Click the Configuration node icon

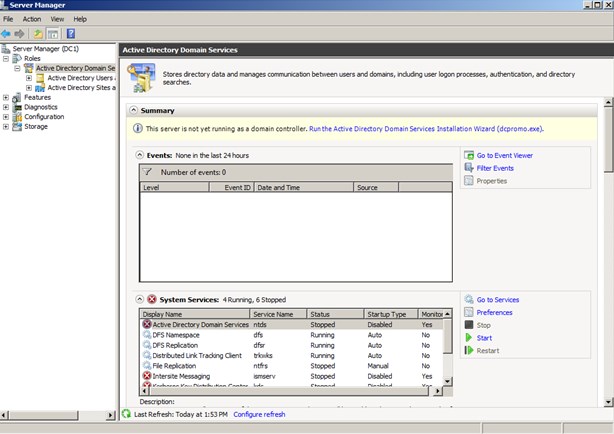pyautogui.click(x=17, y=117)
